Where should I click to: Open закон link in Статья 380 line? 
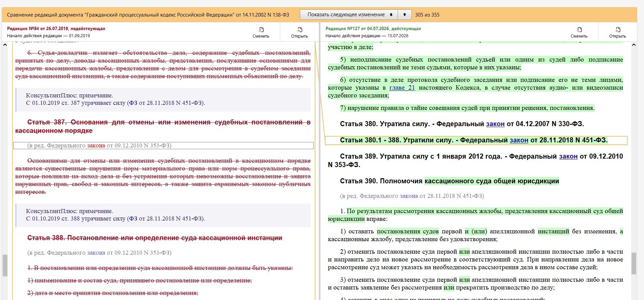tap(495, 124)
